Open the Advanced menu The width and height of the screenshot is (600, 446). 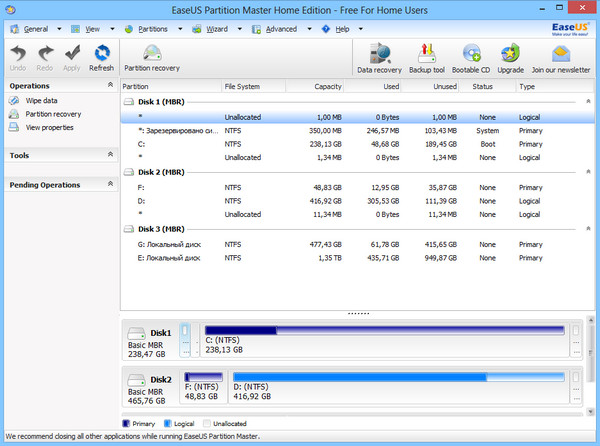point(281,29)
